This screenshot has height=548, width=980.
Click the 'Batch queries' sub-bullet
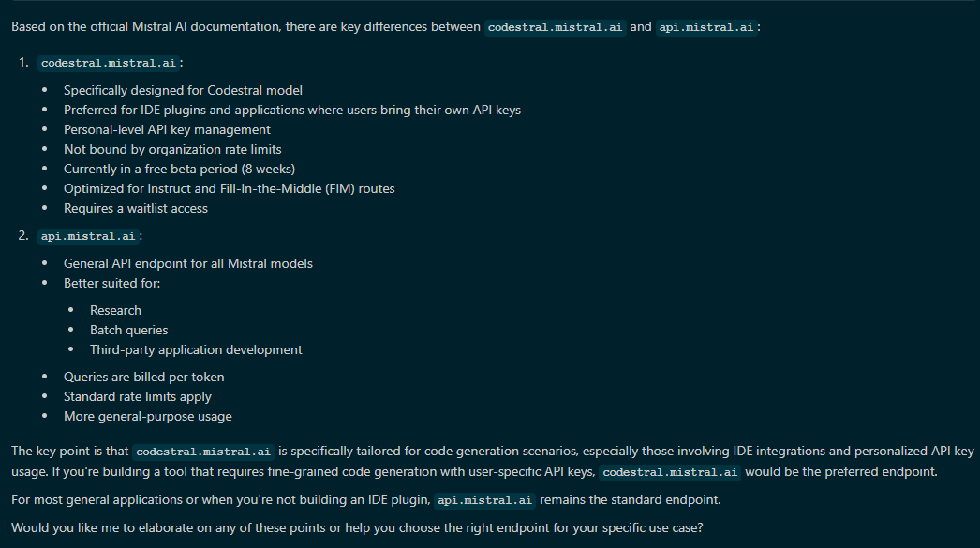click(x=128, y=330)
